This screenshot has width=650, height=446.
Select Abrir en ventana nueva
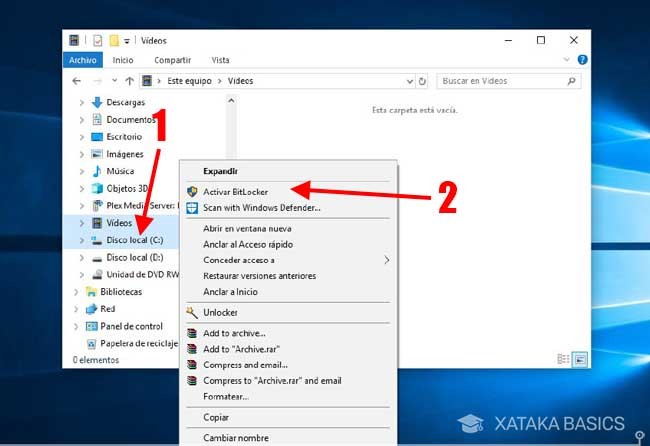(x=289, y=228)
